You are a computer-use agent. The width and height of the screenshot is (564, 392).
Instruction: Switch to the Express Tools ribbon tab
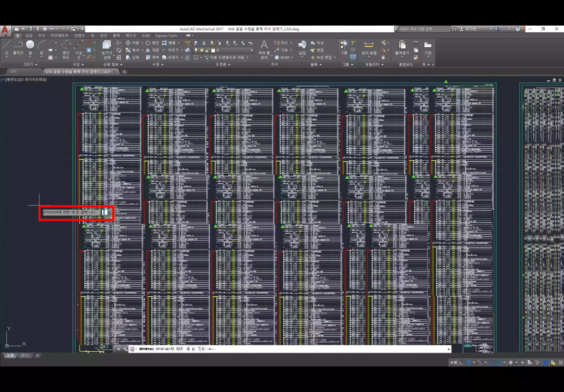tap(166, 36)
